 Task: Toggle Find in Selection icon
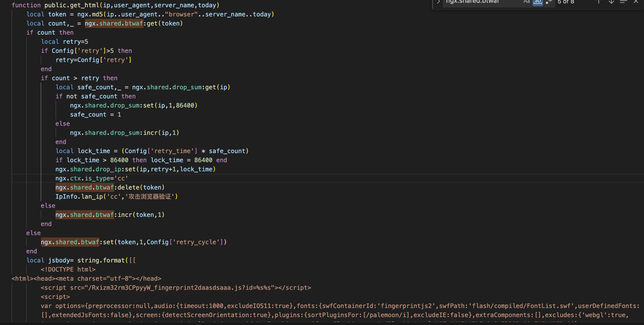tap(623, 2)
